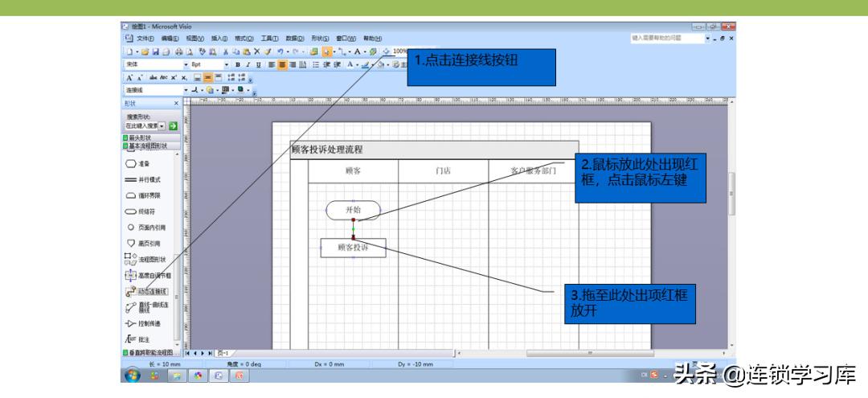Toggle subscript x₂ icon
This screenshot has height=398, width=868.
pos(184,77)
